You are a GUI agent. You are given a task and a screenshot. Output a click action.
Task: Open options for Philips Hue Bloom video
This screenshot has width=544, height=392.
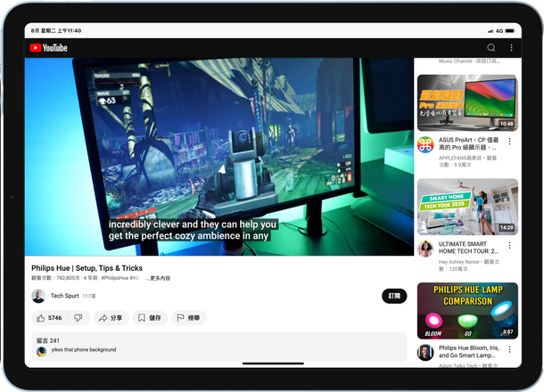pyautogui.click(x=510, y=349)
